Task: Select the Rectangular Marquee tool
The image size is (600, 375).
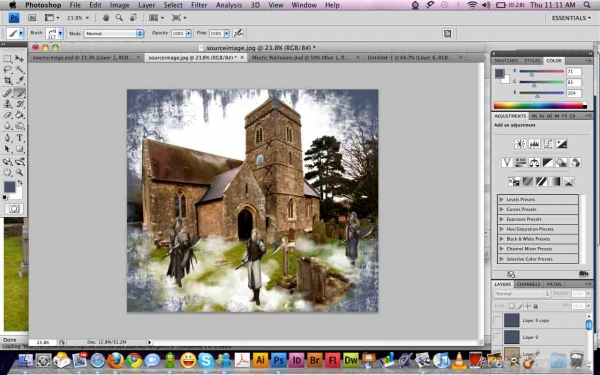Action: (7, 59)
